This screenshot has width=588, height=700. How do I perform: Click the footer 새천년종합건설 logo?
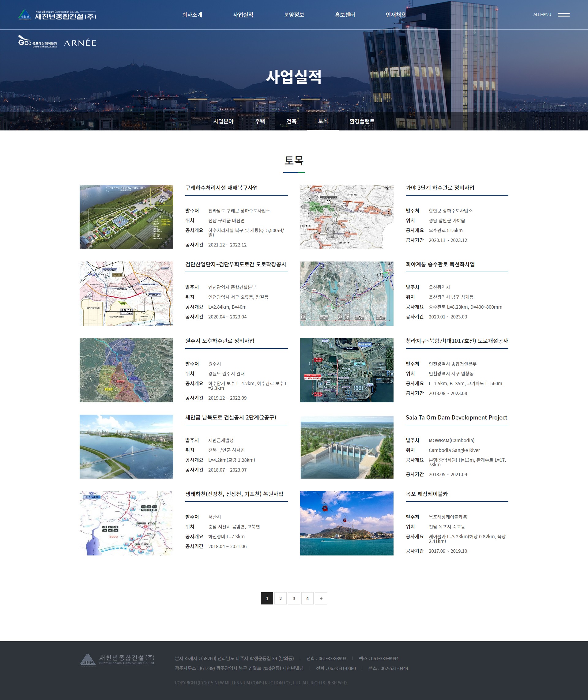[x=118, y=660]
